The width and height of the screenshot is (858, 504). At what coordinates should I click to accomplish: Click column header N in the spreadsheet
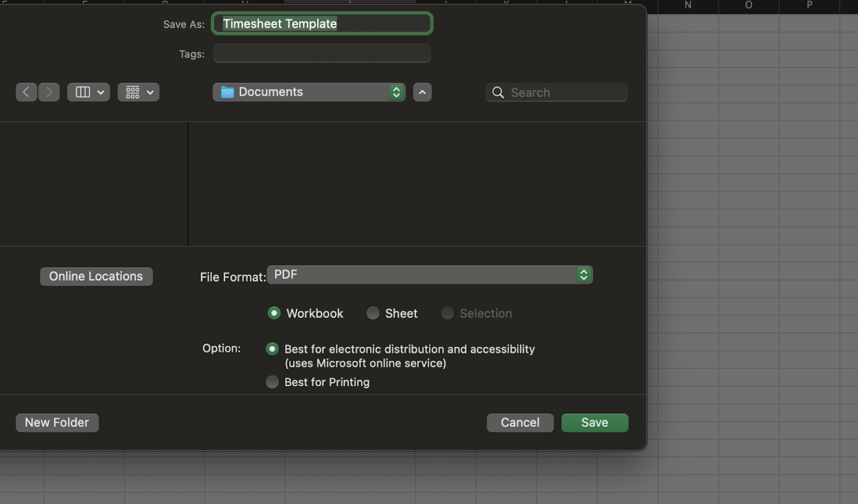point(687,6)
